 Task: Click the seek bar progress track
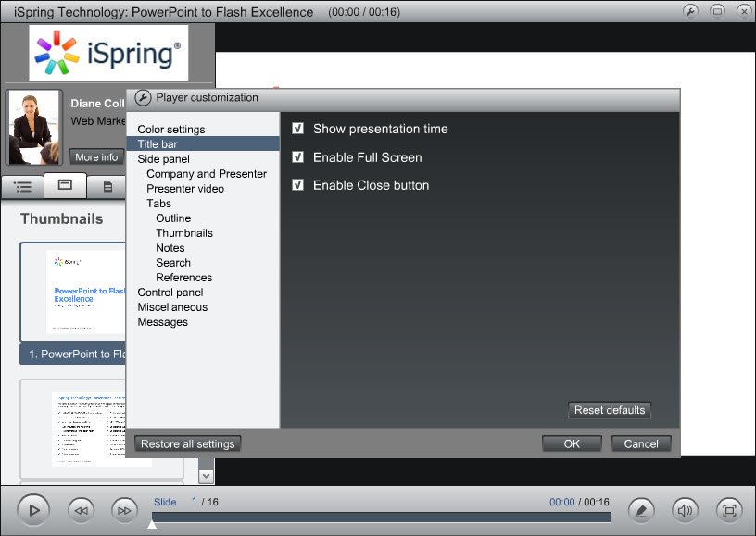click(x=381, y=517)
